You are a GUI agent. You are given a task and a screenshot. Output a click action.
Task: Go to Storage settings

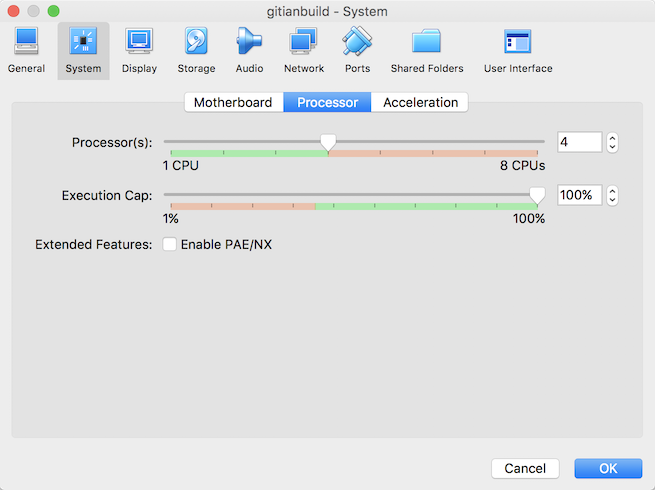196,50
